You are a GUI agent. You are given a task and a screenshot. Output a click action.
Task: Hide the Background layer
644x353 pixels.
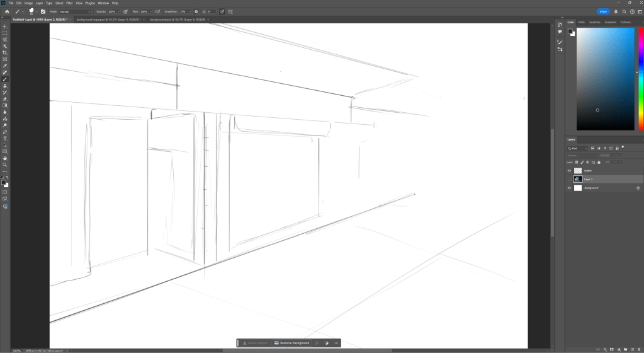569,188
